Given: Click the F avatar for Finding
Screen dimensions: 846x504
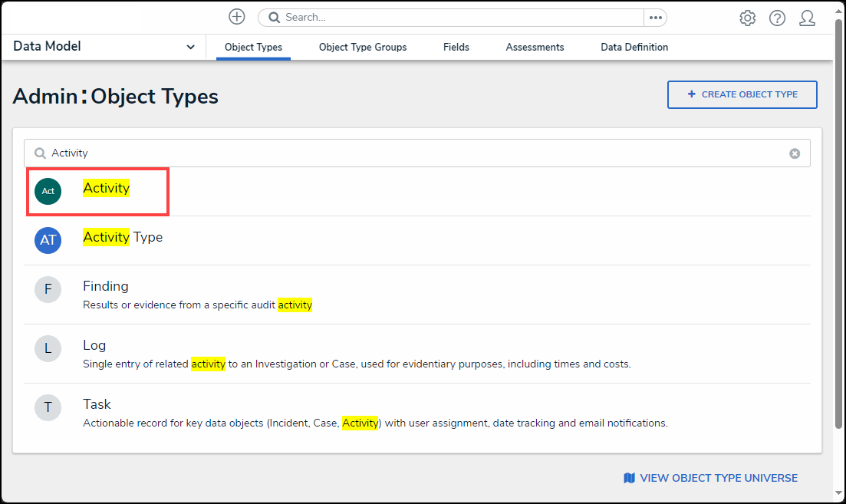Looking at the screenshot, I should point(48,289).
